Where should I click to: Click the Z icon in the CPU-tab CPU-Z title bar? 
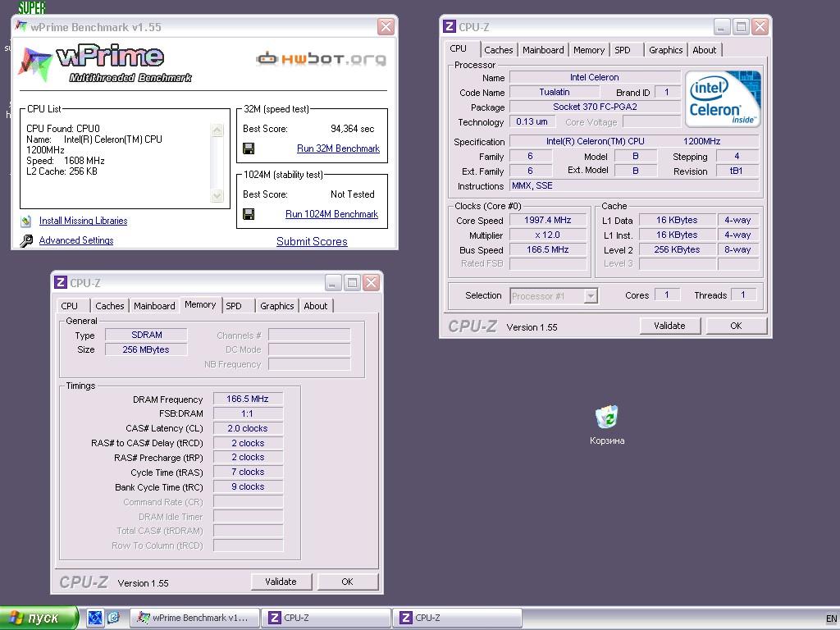[450, 26]
